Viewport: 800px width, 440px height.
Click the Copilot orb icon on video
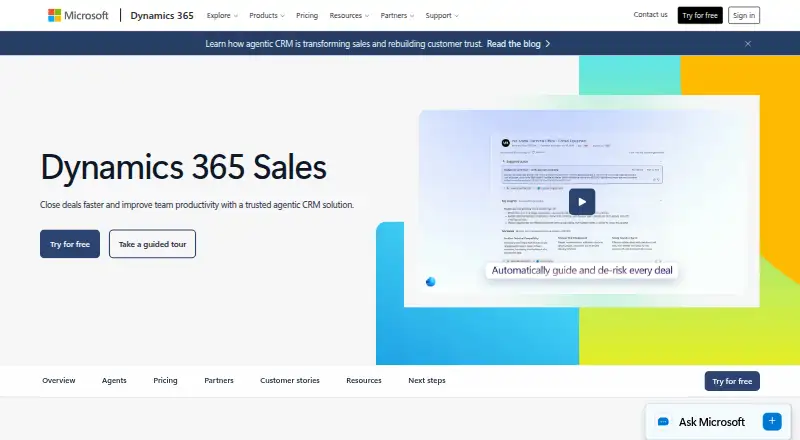pos(431,282)
